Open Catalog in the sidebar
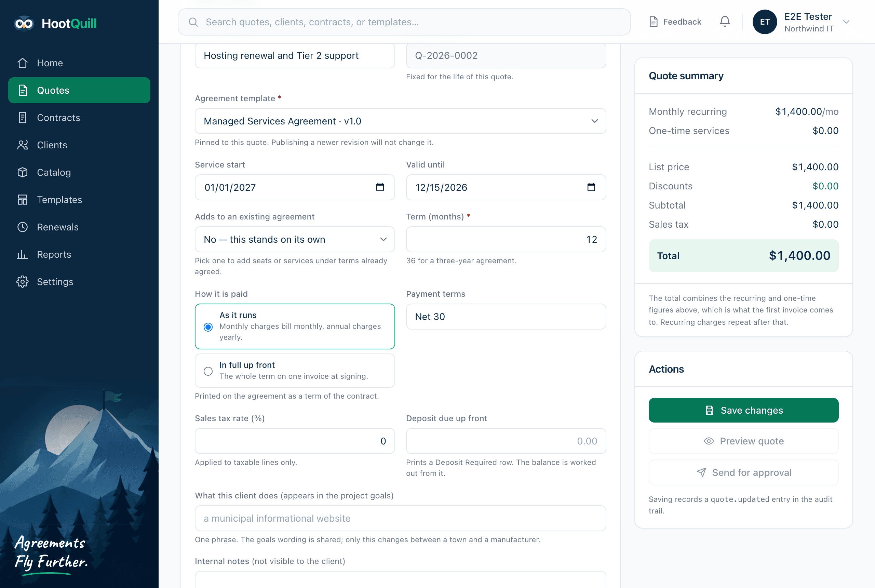 [79, 173]
